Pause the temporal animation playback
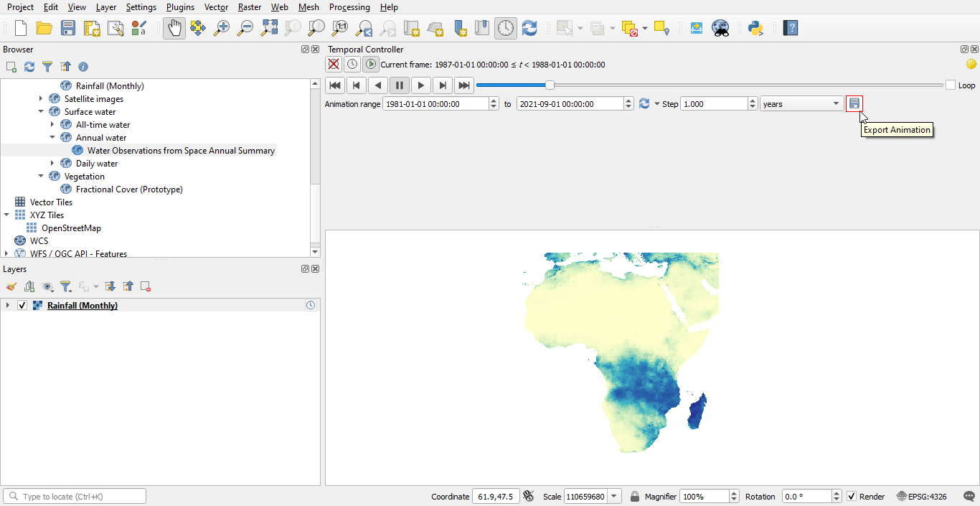This screenshot has width=980, height=506. pos(399,85)
